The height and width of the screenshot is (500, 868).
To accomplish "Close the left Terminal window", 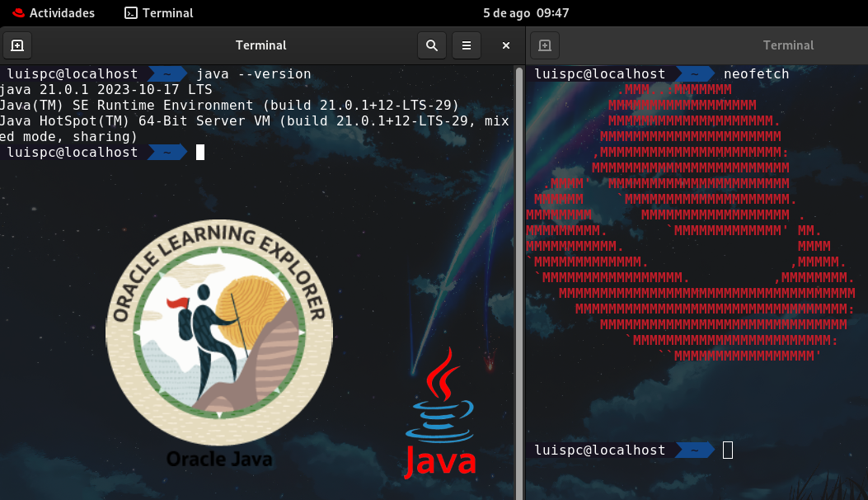I will (505, 45).
